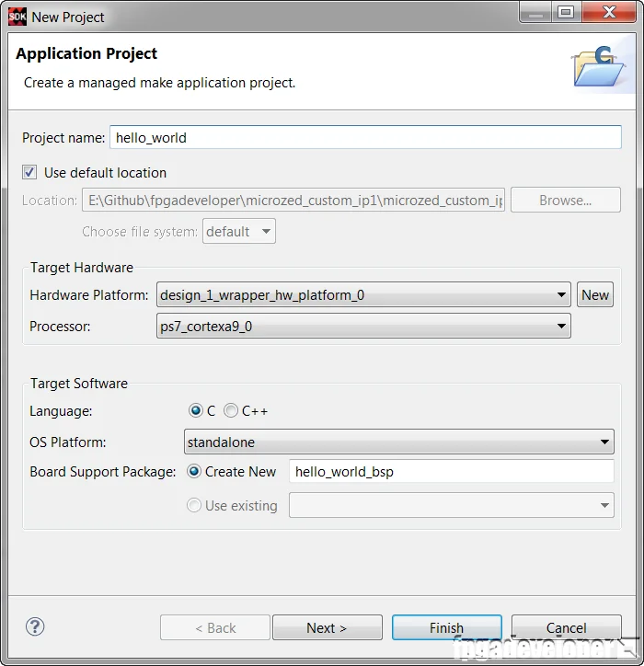Select the C++ language radio button

(231, 410)
